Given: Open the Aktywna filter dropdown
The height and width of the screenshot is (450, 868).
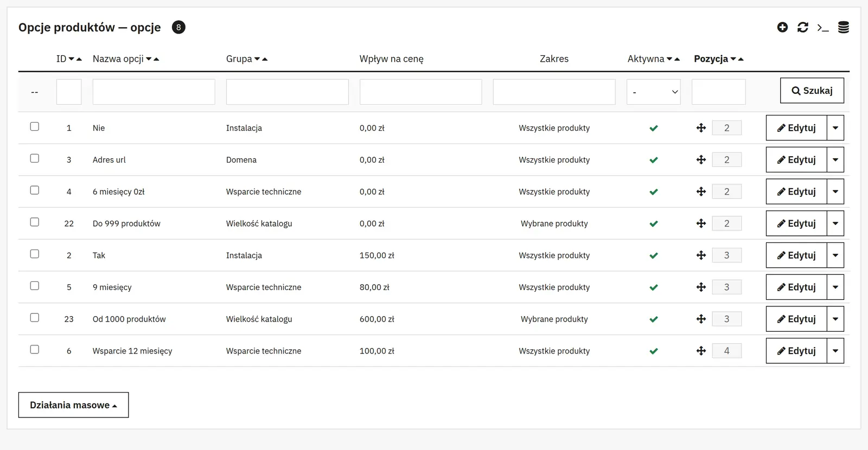Looking at the screenshot, I should tap(654, 92).
